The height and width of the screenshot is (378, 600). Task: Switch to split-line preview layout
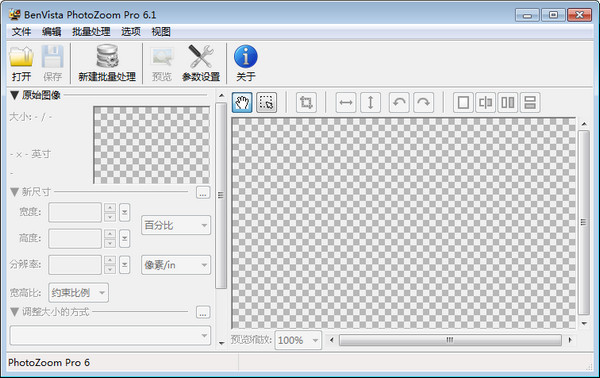tap(486, 103)
